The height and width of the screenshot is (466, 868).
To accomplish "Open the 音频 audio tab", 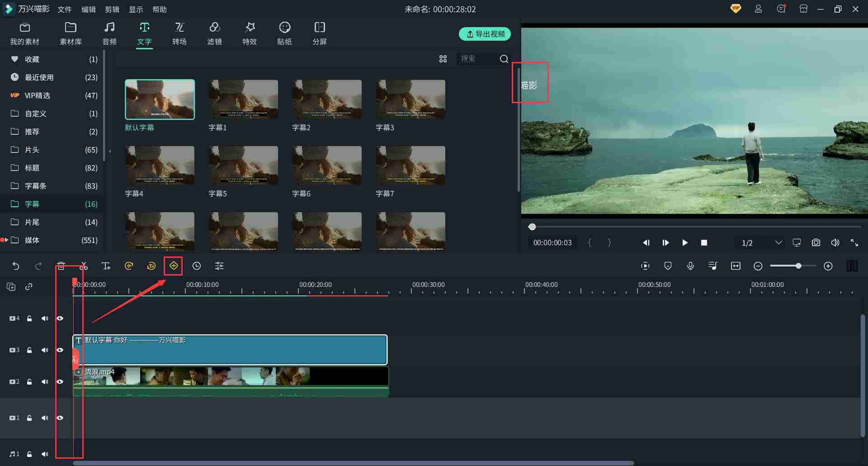I will click(x=109, y=33).
